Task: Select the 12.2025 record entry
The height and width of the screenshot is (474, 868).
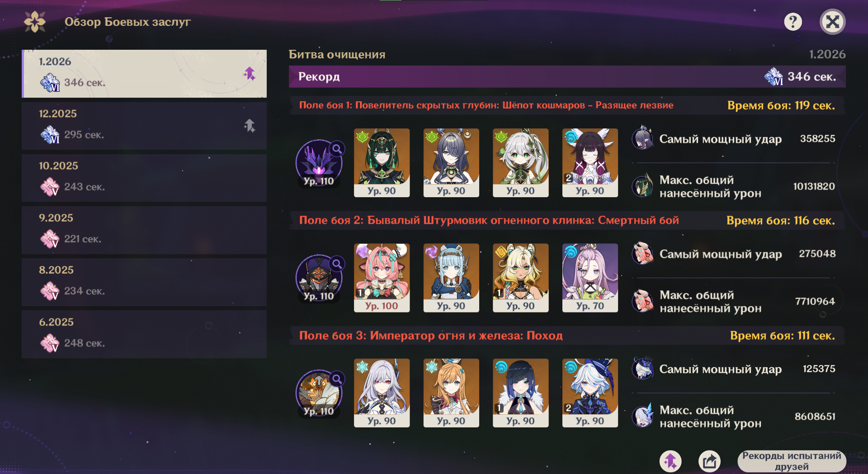Action: (x=144, y=126)
